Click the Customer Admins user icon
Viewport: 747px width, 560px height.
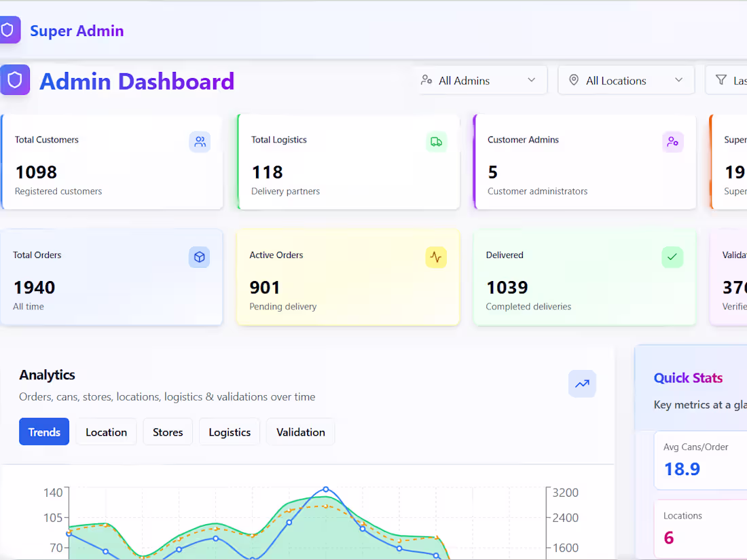[672, 142]
